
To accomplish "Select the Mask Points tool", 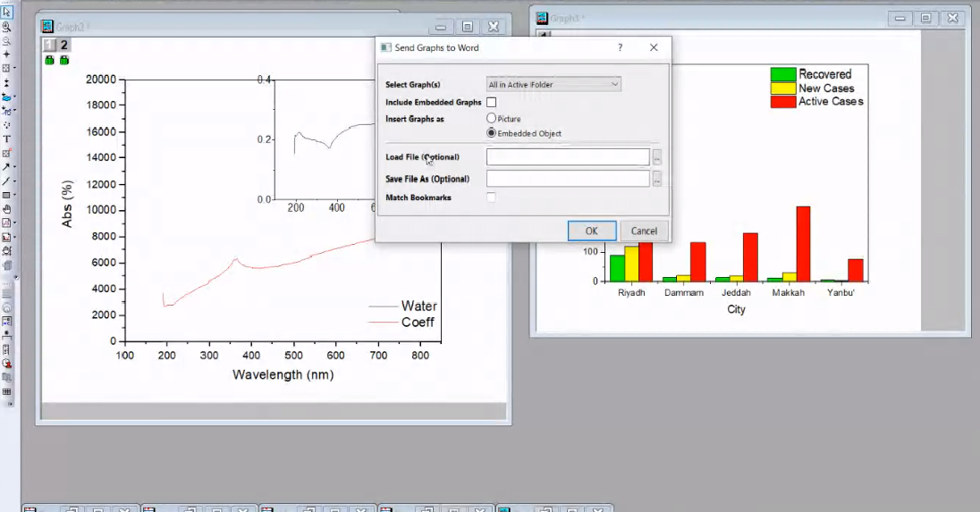I will (6, 111).
